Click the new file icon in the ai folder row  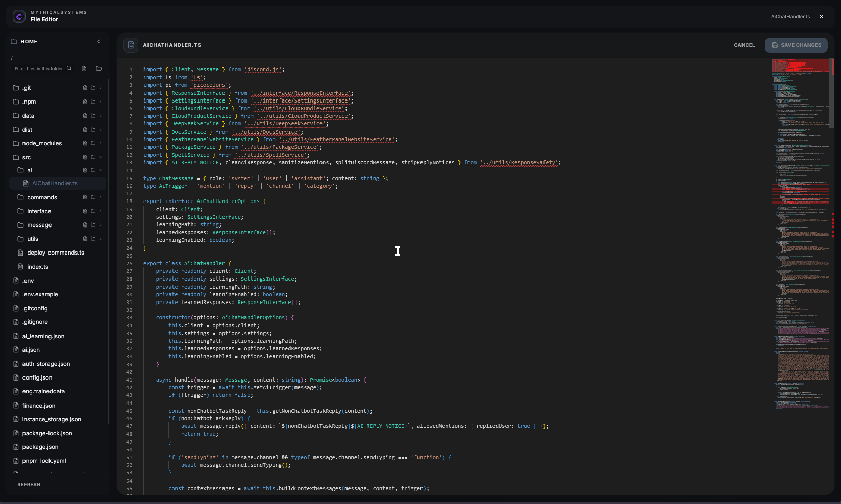click(85, 170)
